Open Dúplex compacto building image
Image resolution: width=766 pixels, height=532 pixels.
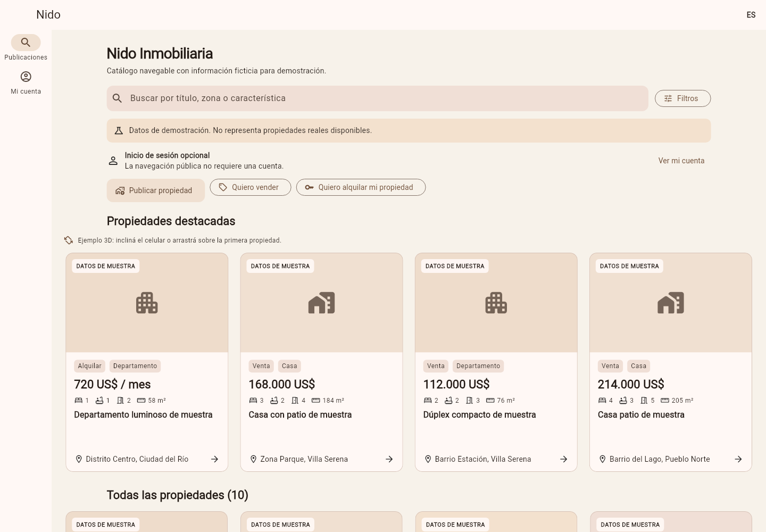point(496,303)
